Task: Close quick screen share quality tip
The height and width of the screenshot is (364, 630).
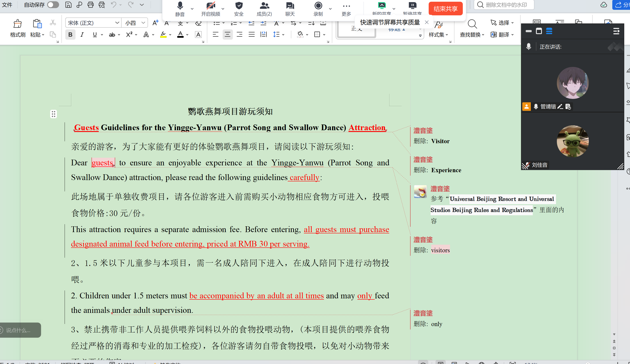Action: point(427,22)
